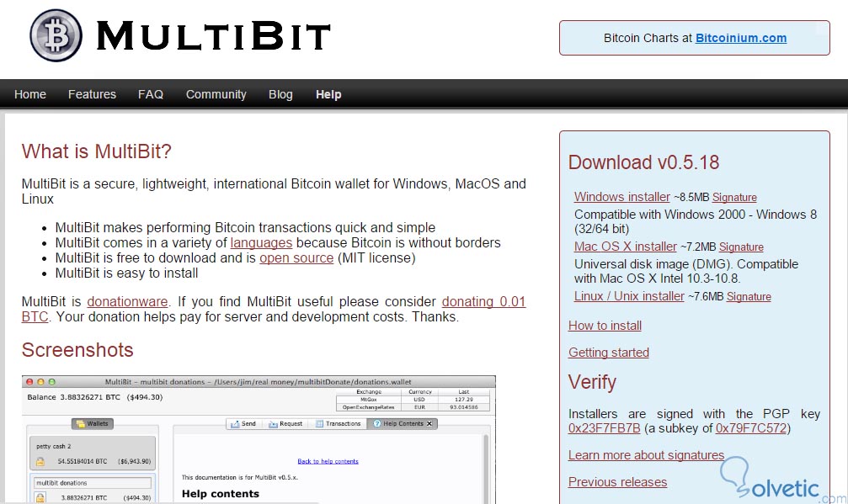Select the Request tab in the screenshot
The image size is (848, 504).
pyautogui.click(x=285, y=424)
